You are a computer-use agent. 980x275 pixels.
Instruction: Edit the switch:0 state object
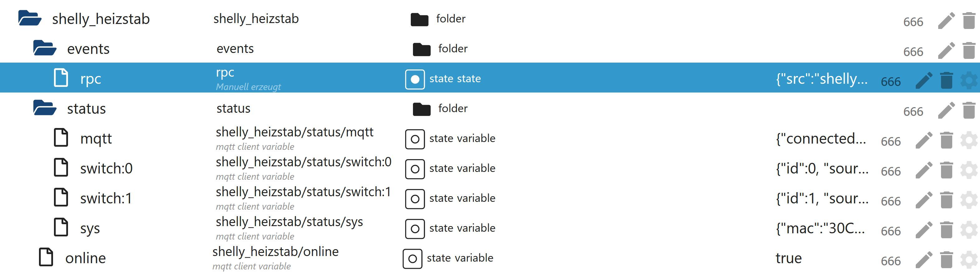coord(924,170)
